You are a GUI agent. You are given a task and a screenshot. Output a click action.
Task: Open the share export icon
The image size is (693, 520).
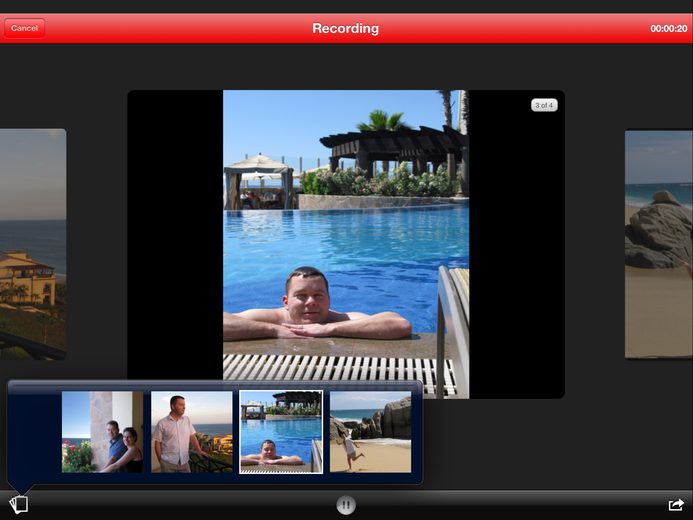676,505
